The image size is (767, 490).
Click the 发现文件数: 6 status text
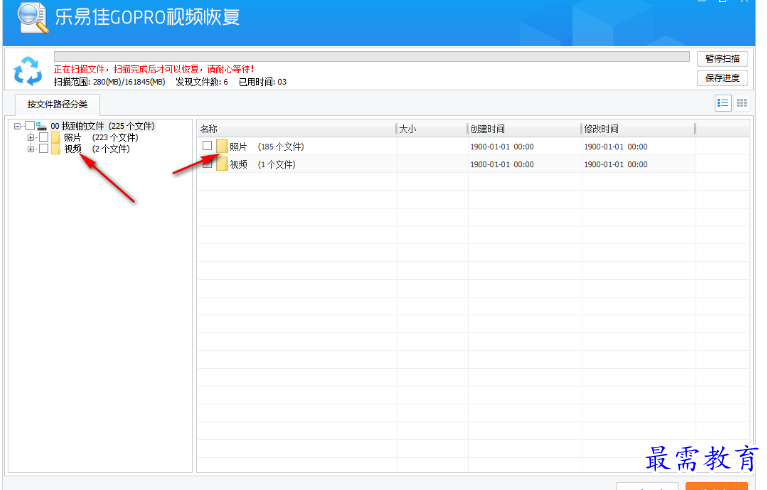202,82
